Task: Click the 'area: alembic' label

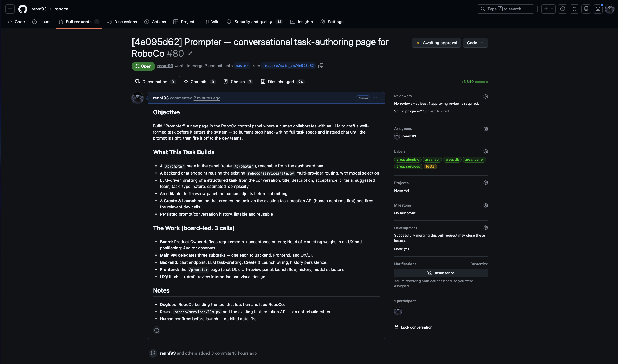Action: 408,160
